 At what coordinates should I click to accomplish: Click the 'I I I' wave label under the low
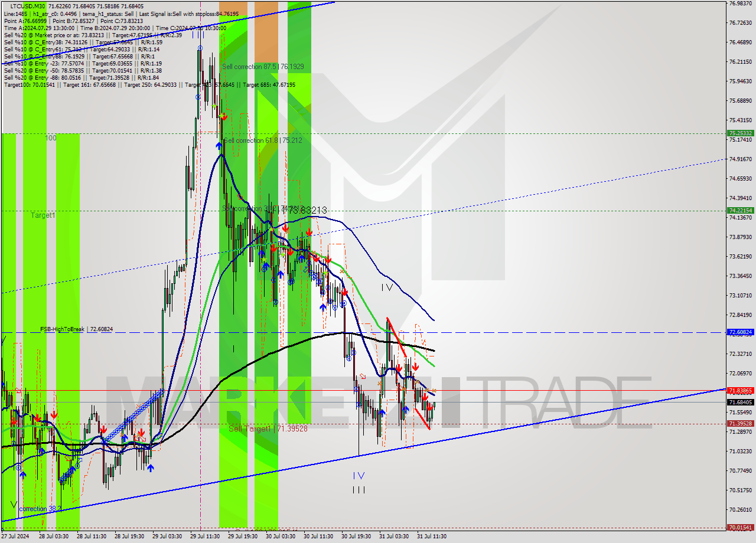[x=359, y=489]
